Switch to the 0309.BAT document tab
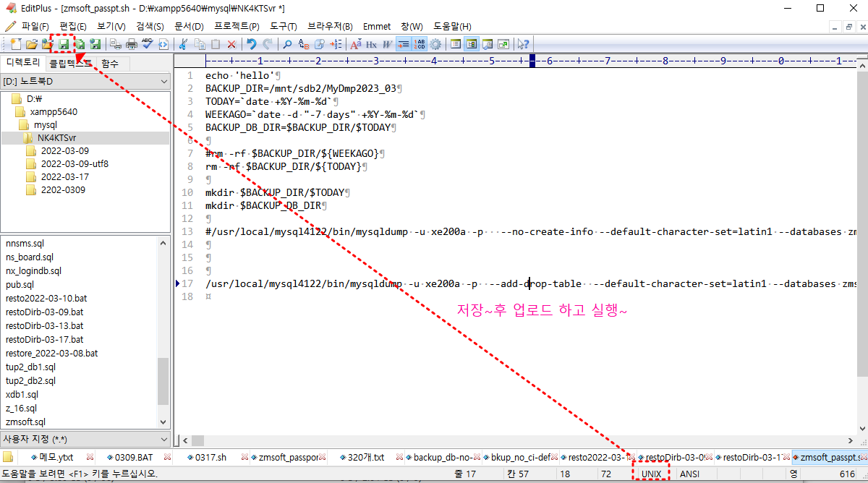This screenshot has width=868, height=483. point(135,457)
